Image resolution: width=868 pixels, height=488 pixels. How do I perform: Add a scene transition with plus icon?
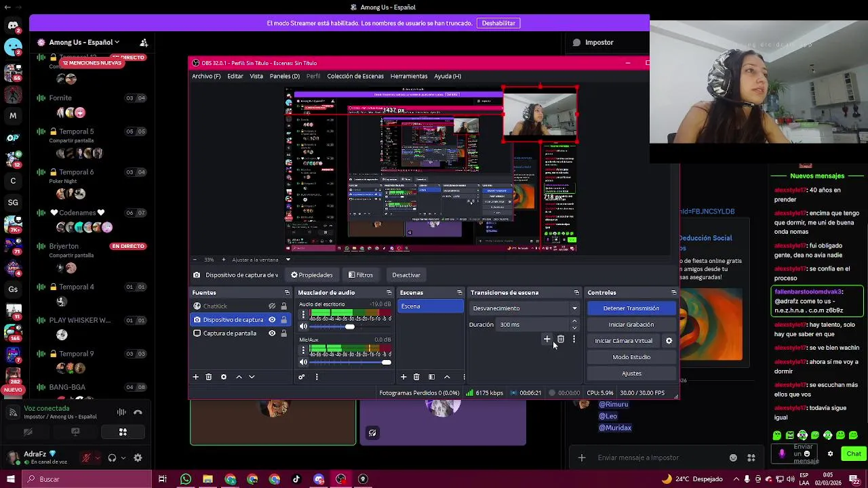pos(547,339)
